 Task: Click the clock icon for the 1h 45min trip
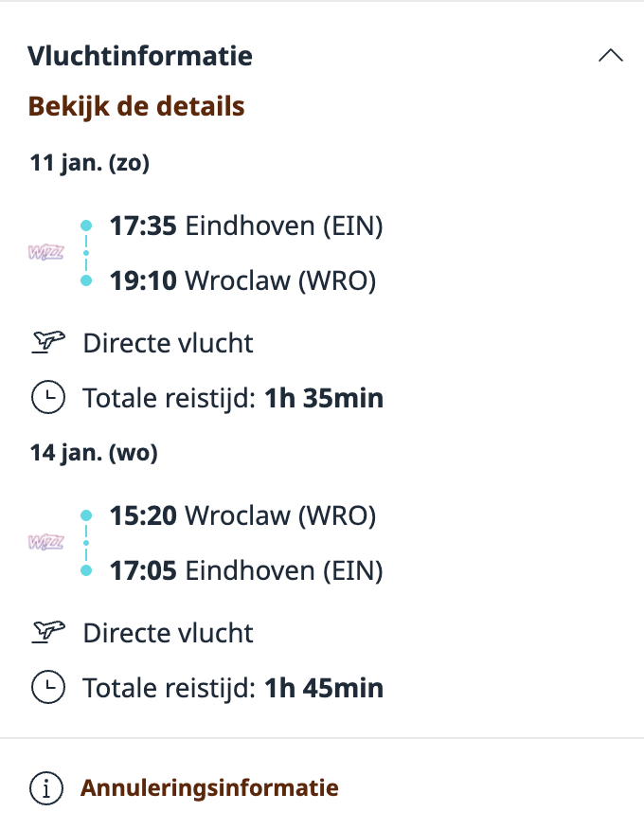click(x=47, y=687)
